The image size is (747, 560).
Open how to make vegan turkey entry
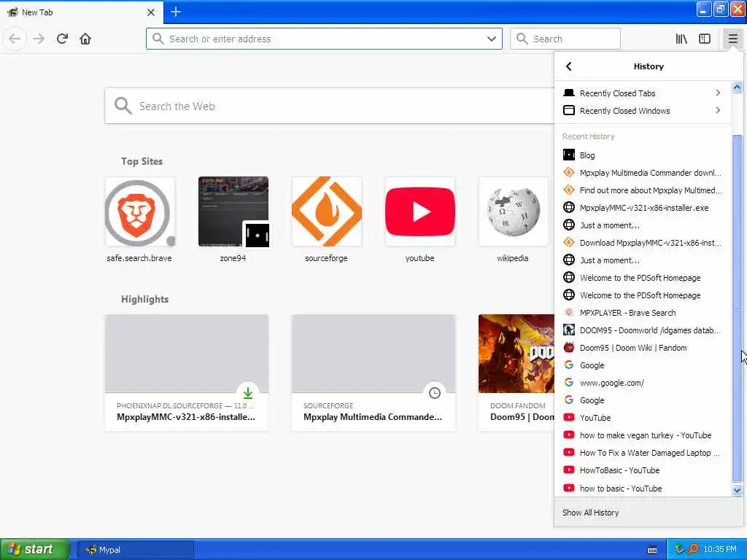642,435
